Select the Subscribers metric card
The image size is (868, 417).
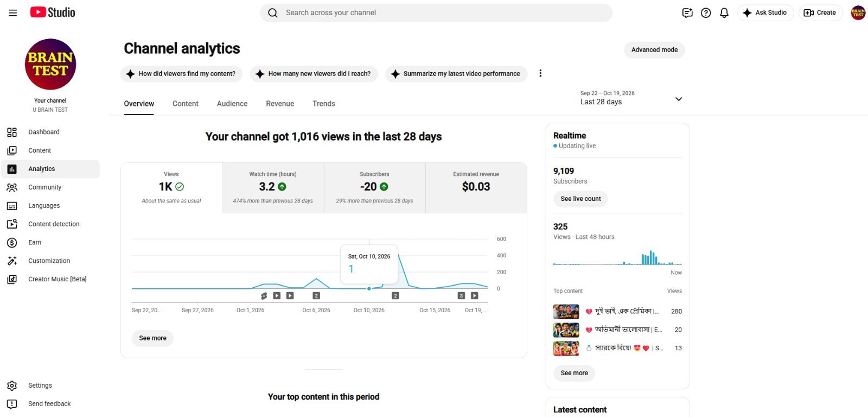tap(374, 188)
